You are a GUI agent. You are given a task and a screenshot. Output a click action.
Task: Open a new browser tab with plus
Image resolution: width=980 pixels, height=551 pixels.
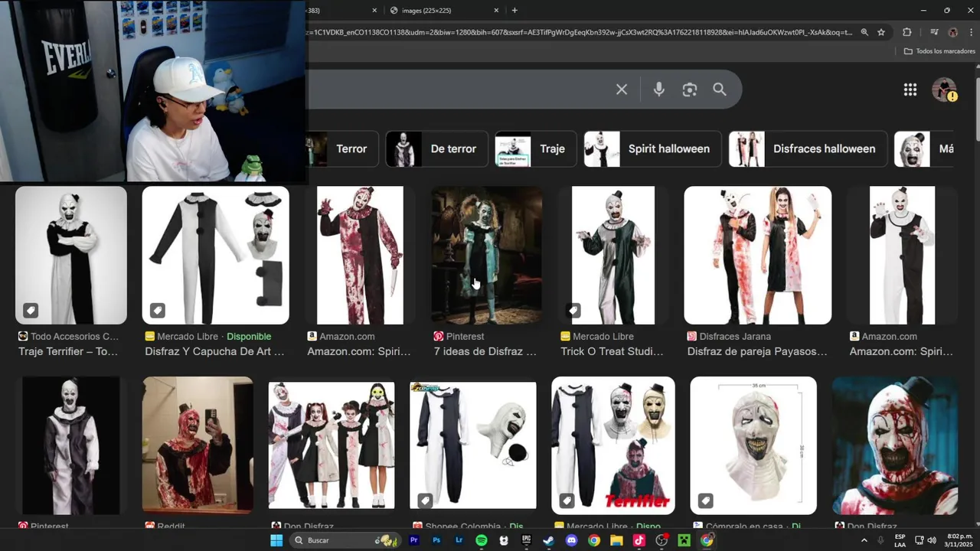coord(514,10)
